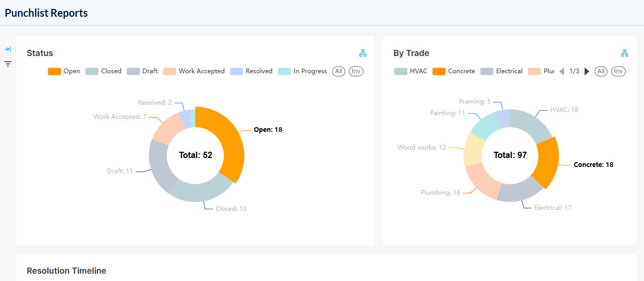Open hierarchy view icon in Status card
Image resolution: width=644 pixels, height=281 pixels.
[363, 53]
